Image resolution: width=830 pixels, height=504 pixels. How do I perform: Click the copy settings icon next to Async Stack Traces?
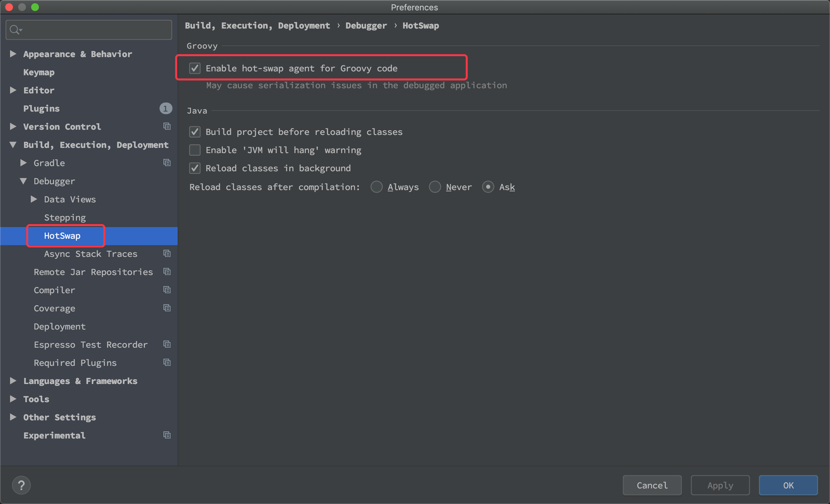167,253
